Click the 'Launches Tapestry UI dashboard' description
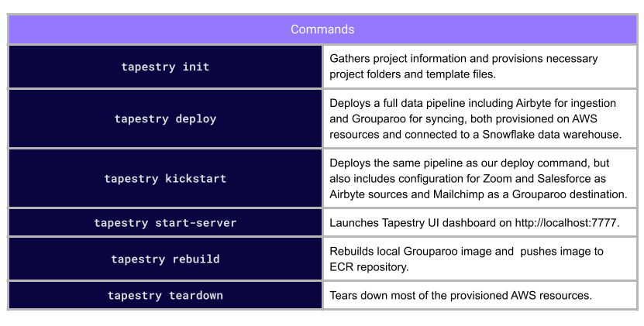The height and width of the screenshot is (326, 644). pos(480,222)
